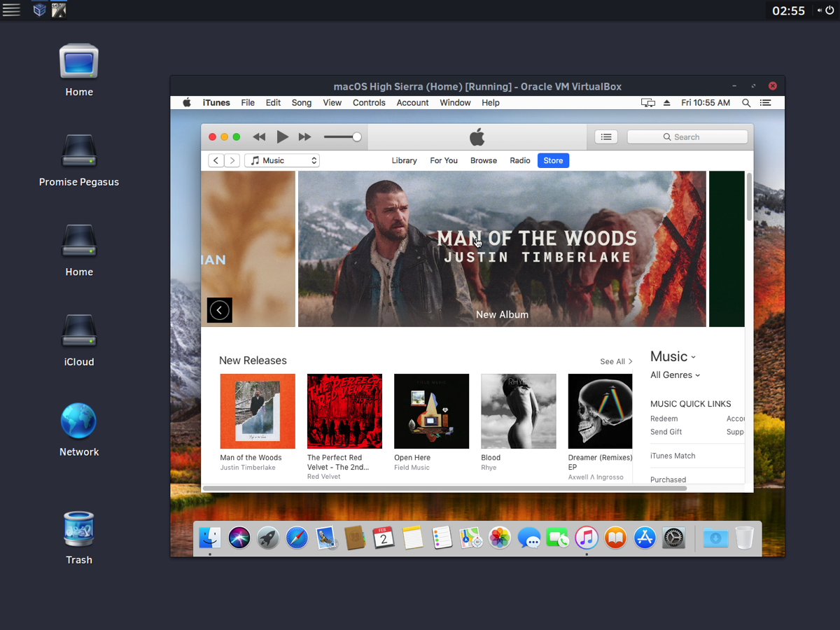Play the current track in iTunes

(x=282, y=137)
